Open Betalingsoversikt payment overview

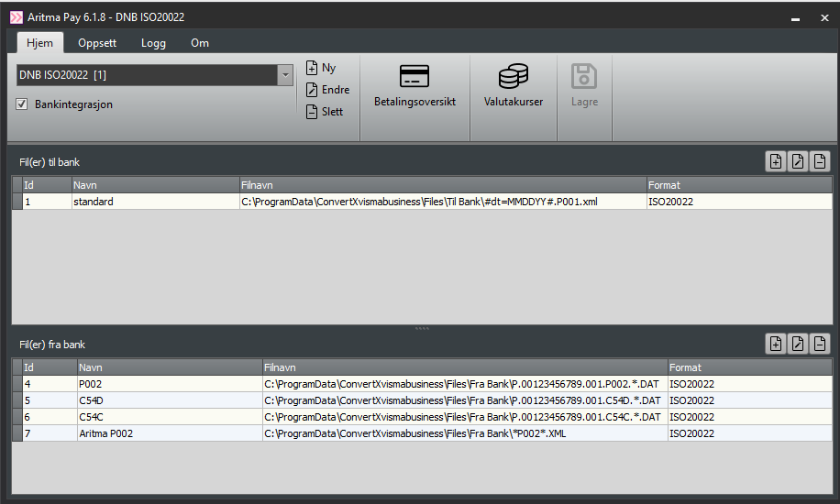coord(414,86)
